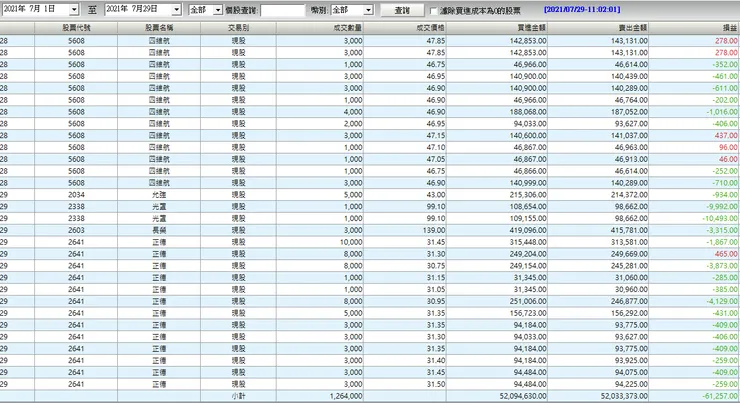Select the 長榮 stock name cell

[159, 230]
